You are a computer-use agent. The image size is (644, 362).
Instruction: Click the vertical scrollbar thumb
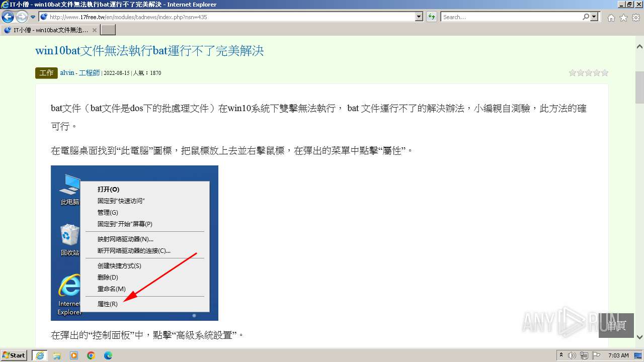click(x=639, y=87)
